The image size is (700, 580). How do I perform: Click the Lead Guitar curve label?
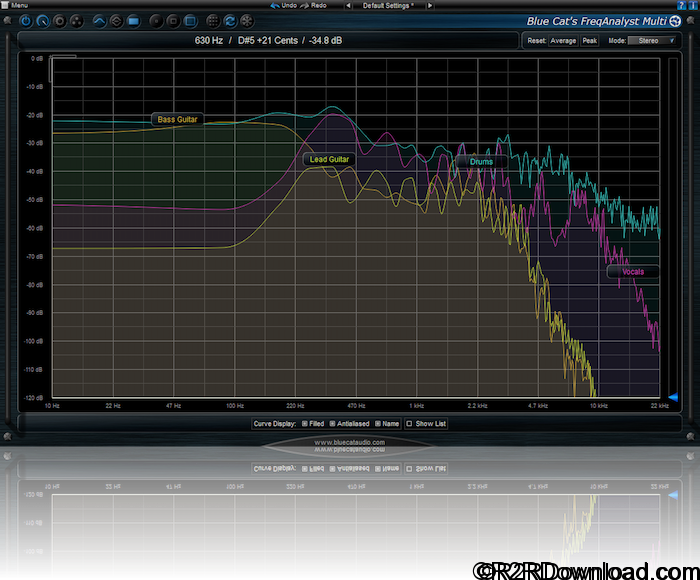point(329,159)
